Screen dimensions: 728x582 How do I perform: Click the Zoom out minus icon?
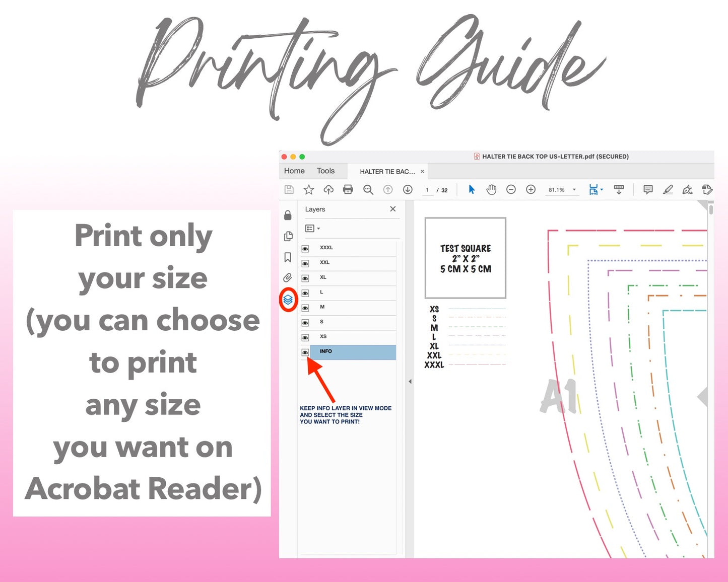(511, 190)
